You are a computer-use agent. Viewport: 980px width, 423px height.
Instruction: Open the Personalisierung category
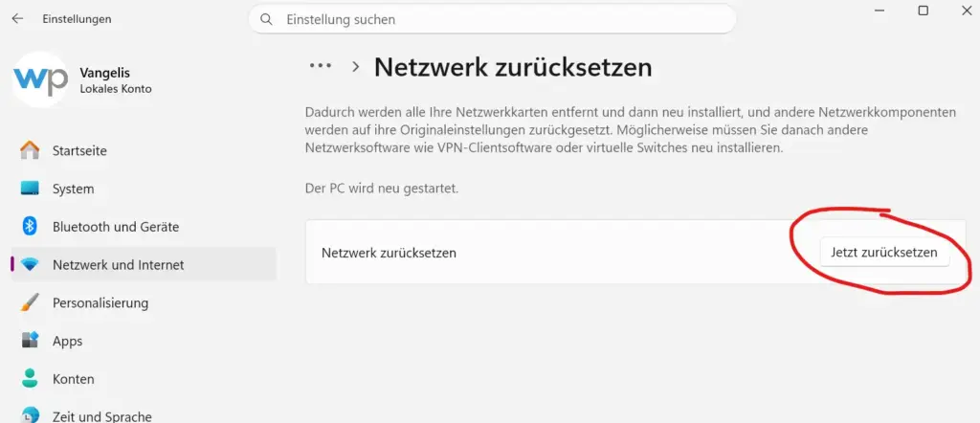[x=144, y=303]
